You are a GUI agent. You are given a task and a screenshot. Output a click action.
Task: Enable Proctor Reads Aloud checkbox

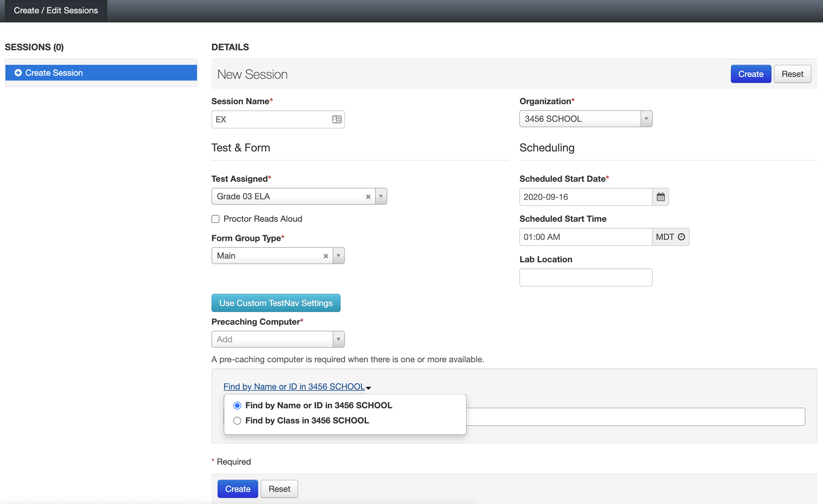coord(215,219)
